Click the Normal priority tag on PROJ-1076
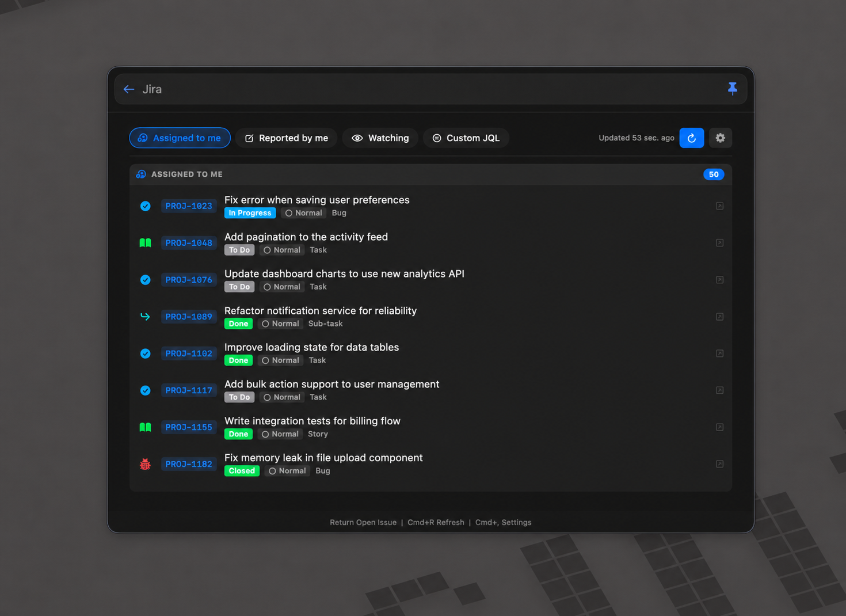 pos(282,287)
